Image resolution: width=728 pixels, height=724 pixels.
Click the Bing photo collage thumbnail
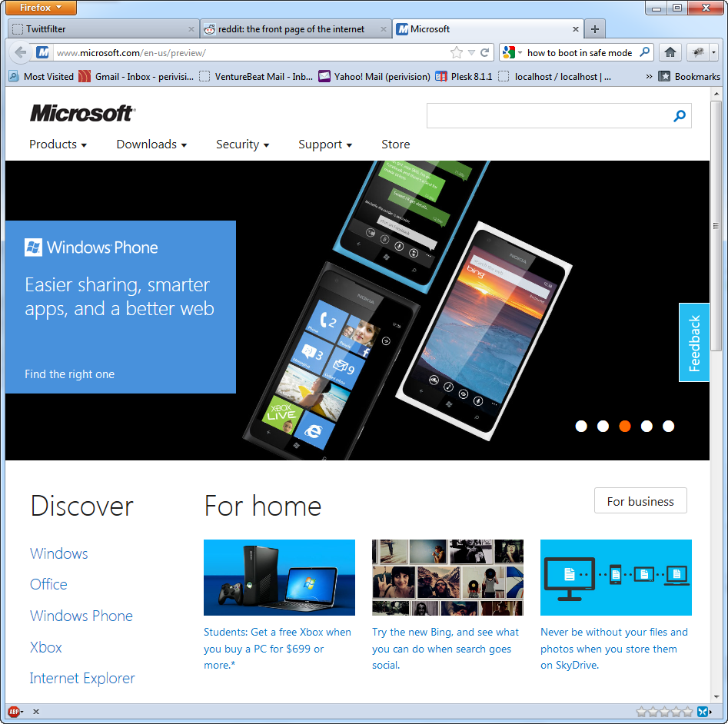point(447,577)
